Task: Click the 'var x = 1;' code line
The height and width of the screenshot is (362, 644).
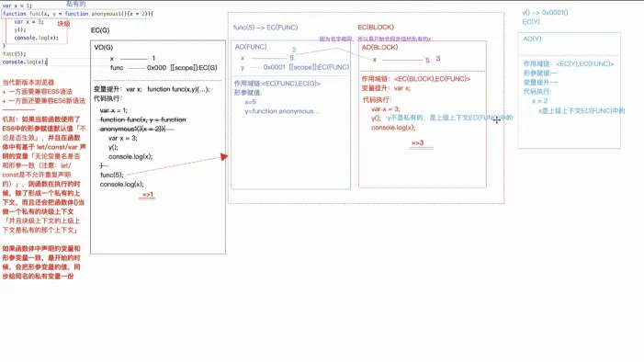Action: click(17, 6)
